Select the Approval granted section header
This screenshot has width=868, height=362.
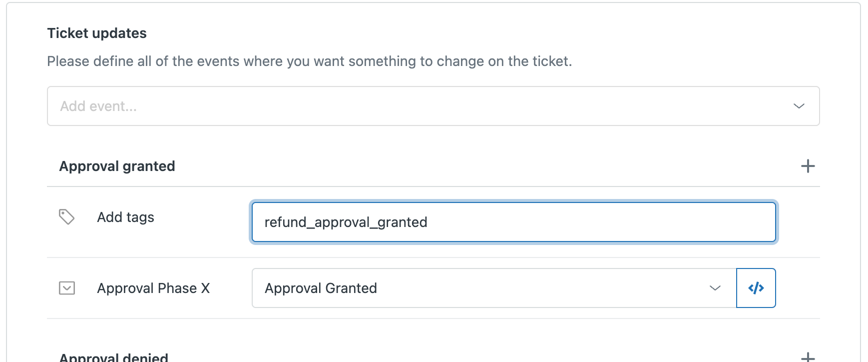pyautogui.click(x=117, y=166)
